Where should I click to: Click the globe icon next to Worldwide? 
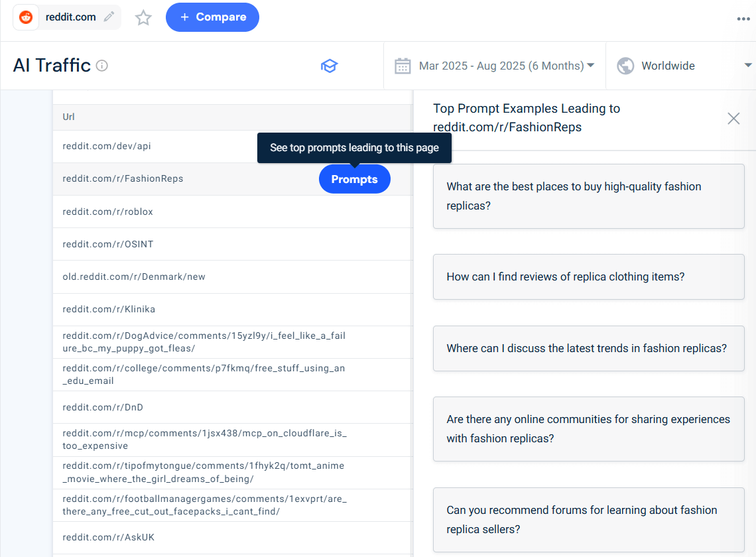[x=624, y=66]
